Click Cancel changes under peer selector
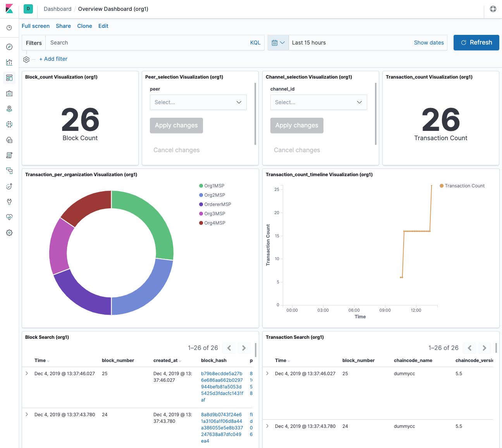 pyautogui.click(x=177, y=150)
